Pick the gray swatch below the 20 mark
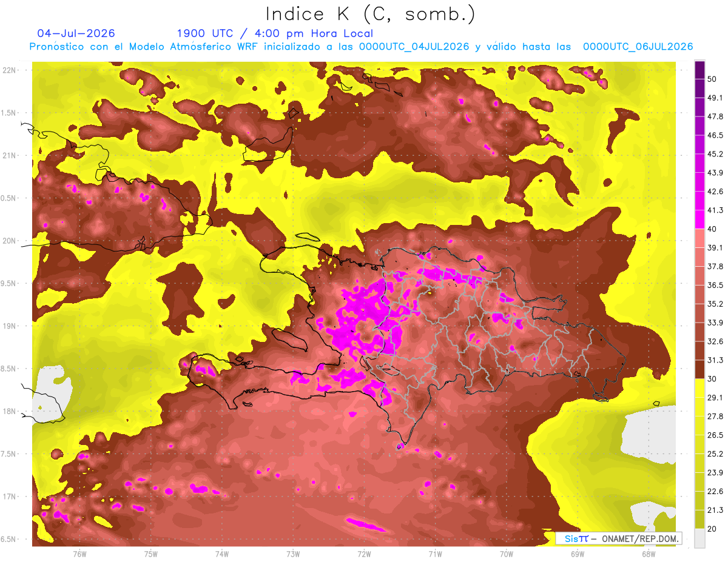Viewport: 728px width, 562px height. 699,538
